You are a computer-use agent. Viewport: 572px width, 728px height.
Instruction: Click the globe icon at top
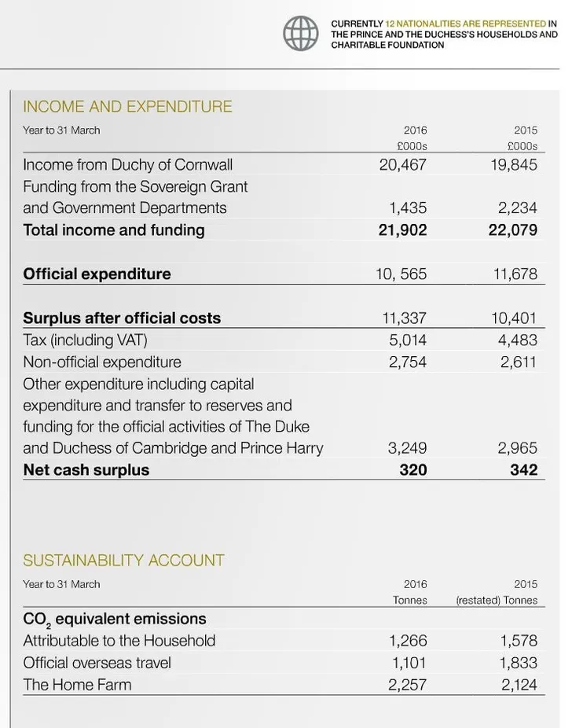pyautogui.click(x=301, y=34)
